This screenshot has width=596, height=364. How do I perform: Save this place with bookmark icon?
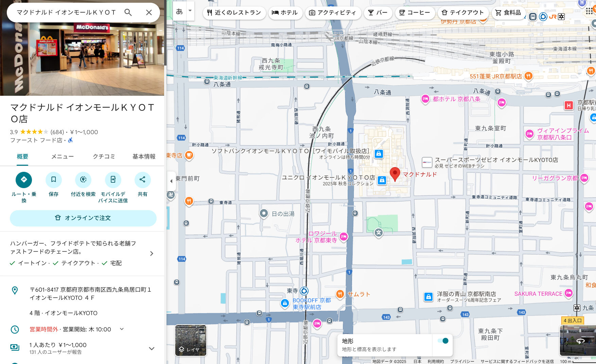point(53,180)
